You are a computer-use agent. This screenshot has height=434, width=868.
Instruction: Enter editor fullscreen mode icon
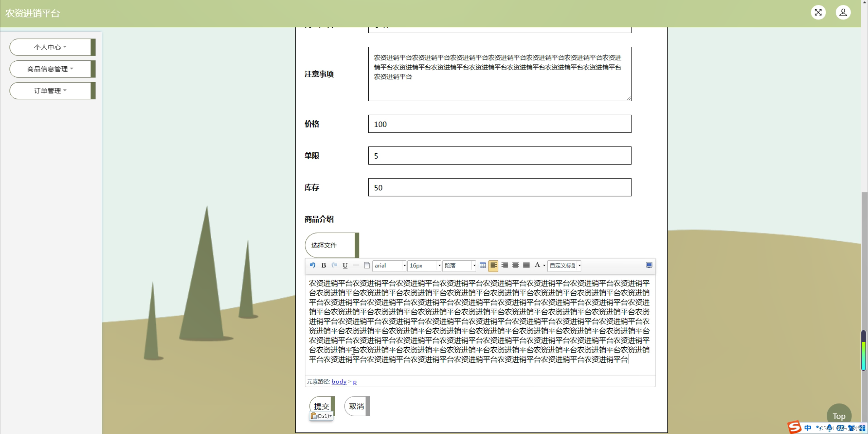pos(649,265)
